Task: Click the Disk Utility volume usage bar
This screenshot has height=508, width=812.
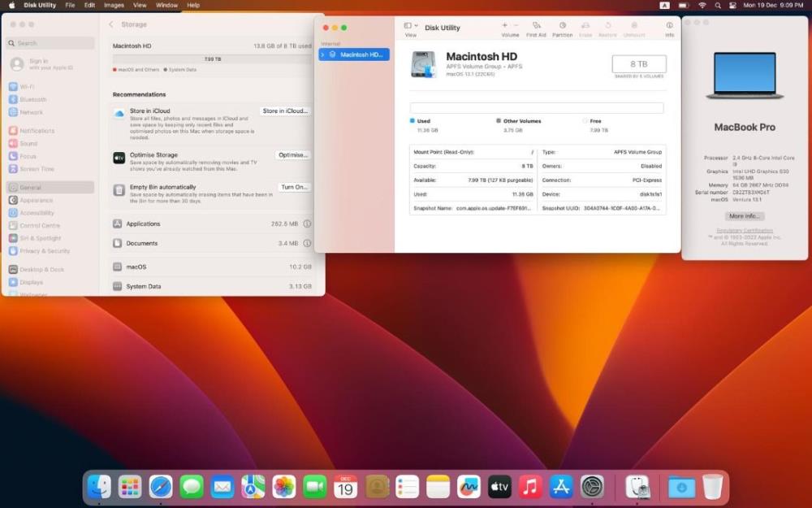Action: pyautogui.click(x=537, y=108)
